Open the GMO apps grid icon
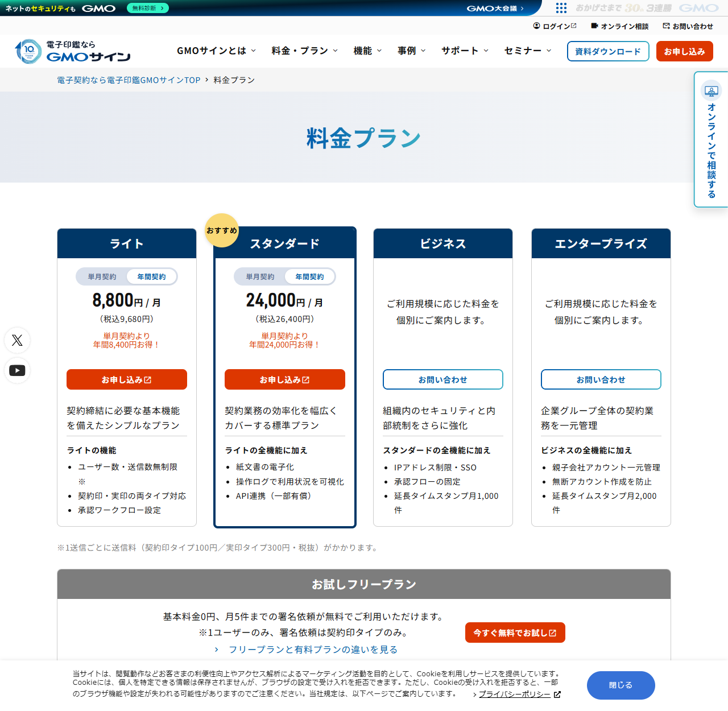Viewport: 728px width, 711px height. coord(561,8)
